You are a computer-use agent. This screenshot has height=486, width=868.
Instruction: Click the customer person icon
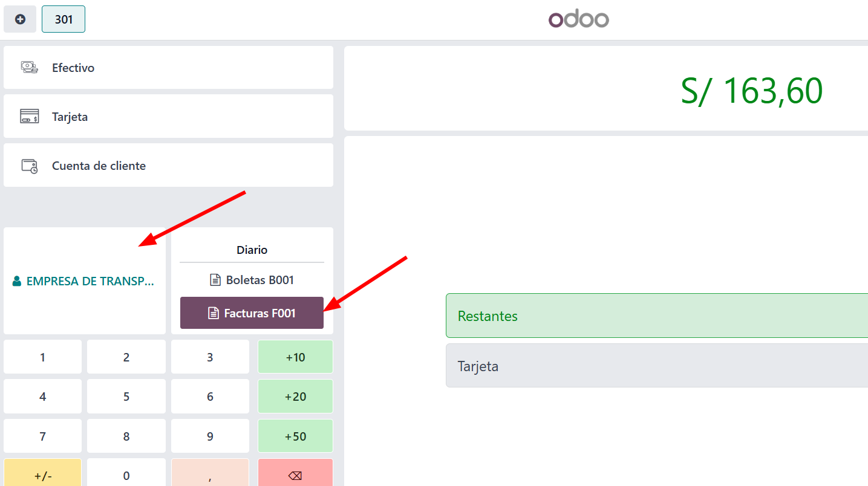(x=17, y=281)
